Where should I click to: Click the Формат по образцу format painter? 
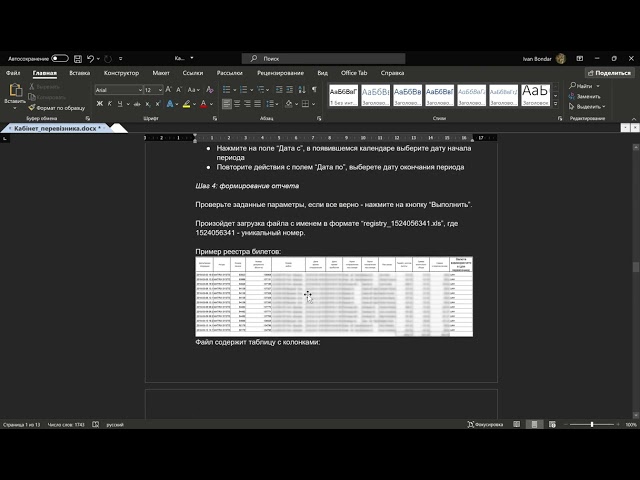(57, 108)
